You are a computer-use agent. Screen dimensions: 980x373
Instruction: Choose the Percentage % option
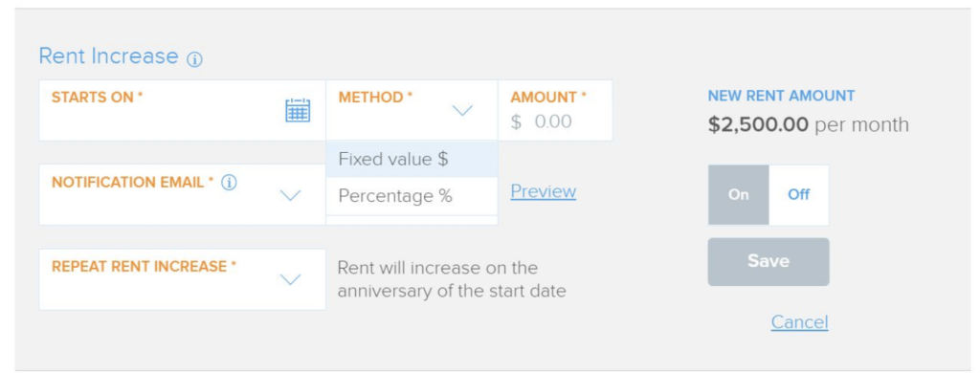click(x=412, y=196)
